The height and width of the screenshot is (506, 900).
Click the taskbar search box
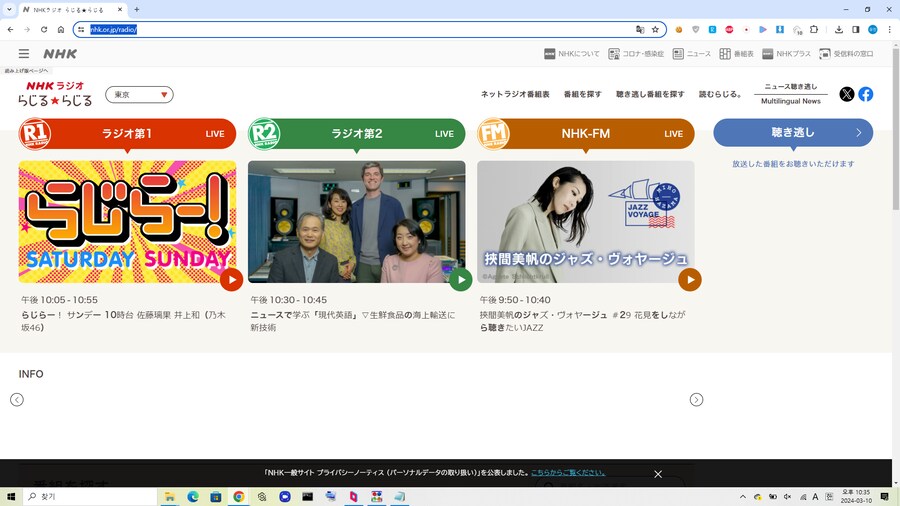click(x=90, y=497)
